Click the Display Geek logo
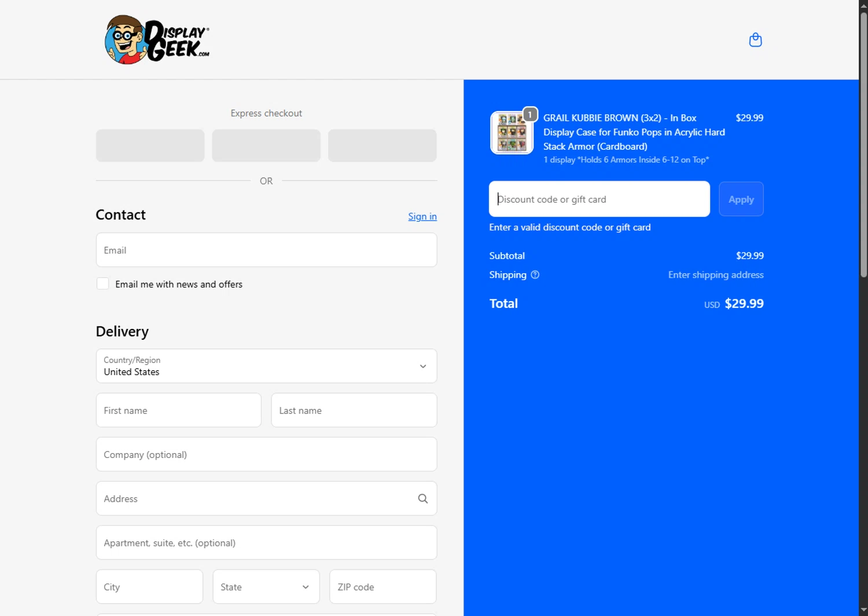Image resolution: width=868 pixels, height=616 pixels. coord(157,39)
